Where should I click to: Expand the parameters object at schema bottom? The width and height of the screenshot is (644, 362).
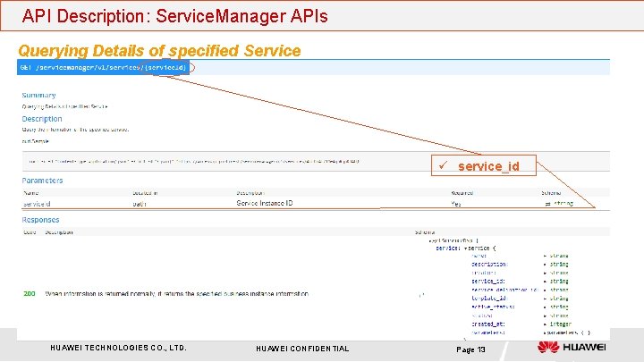point(545,333)
